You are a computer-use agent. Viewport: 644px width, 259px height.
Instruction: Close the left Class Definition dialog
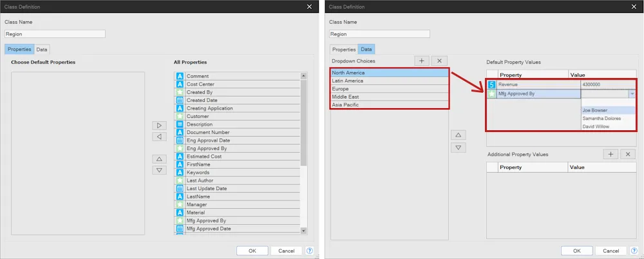[310, 6]
